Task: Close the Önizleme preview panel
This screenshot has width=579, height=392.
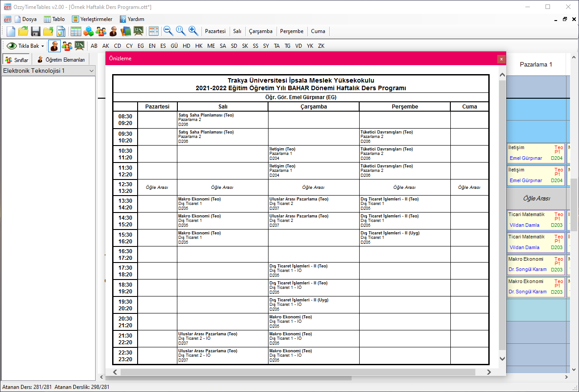Action: click(501, 58)
